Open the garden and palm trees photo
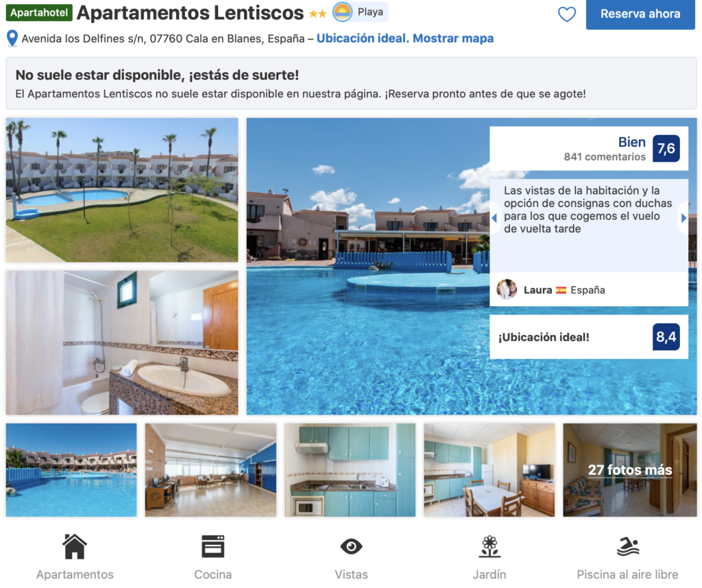This screenshot has width=702, height=588. point(122,190)
